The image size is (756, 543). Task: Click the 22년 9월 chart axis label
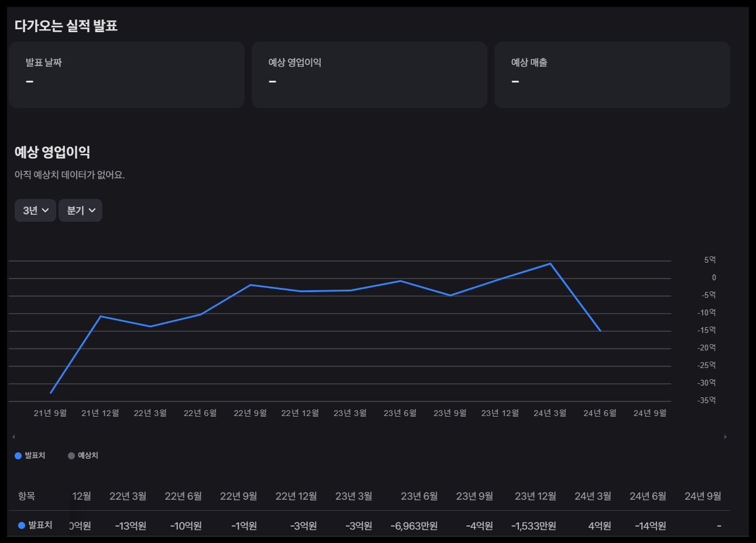tap(250, 413)
